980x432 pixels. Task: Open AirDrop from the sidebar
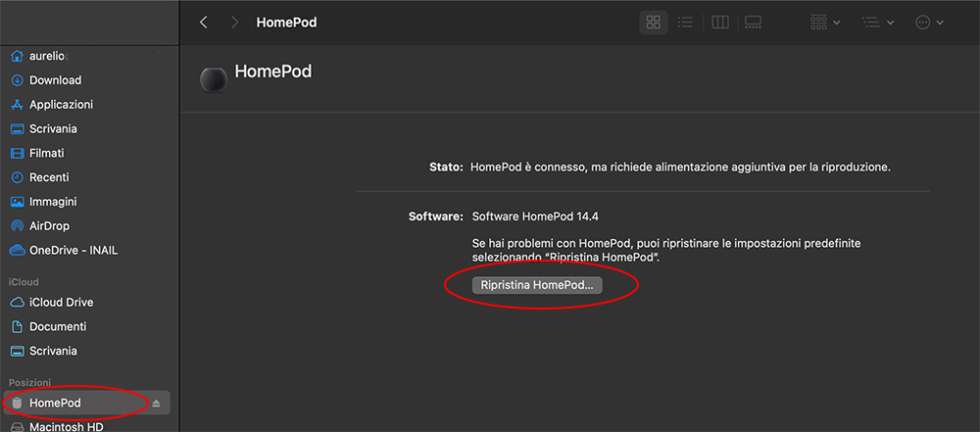(x=49, y=226)
